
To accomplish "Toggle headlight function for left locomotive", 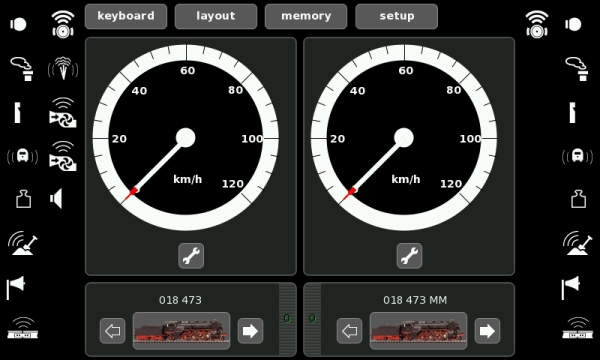I will [x=18, y=24].
